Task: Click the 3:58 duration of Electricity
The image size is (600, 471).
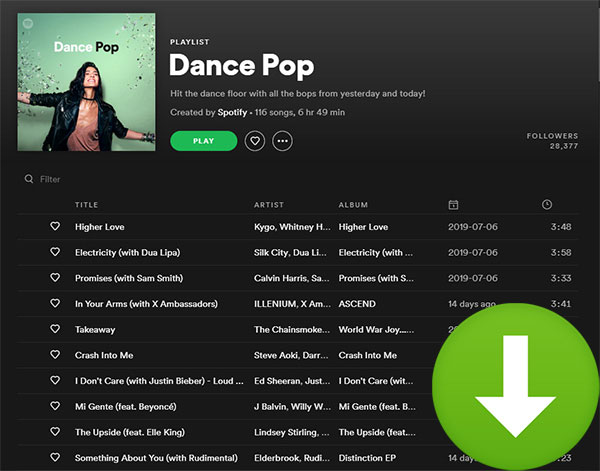Action: click(x=561, y=253)
